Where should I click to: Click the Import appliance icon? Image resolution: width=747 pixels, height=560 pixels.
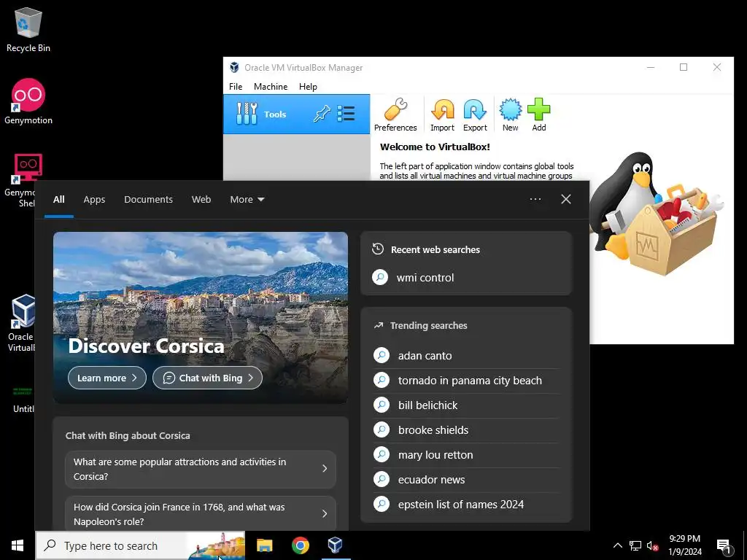[442, 114]
